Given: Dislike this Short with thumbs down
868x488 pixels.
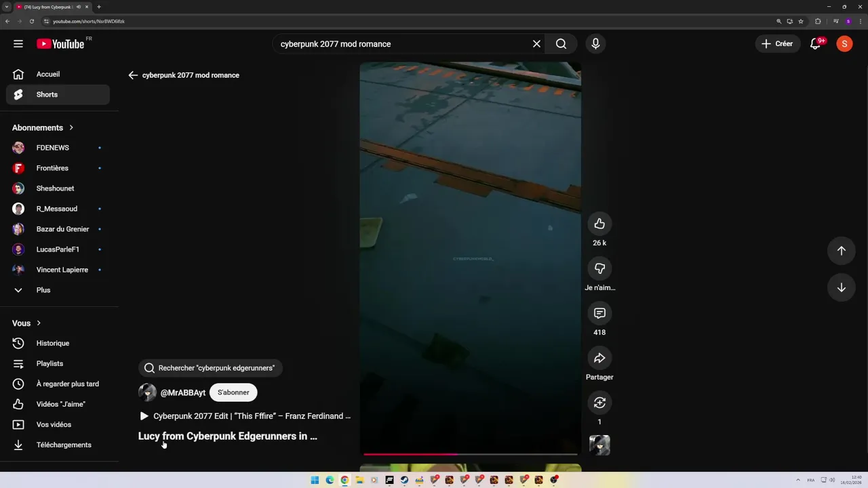Looking at the screenshot, I should 599,268.
